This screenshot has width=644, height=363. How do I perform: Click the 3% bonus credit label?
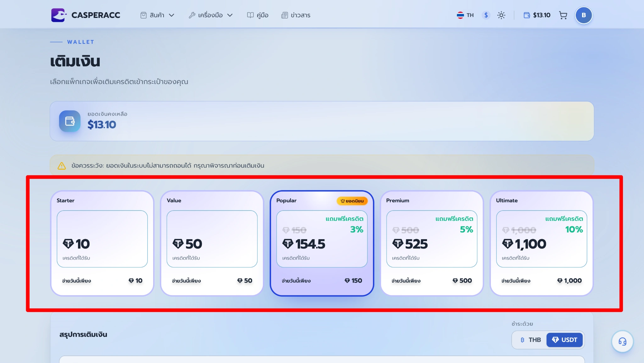coord(357,229)
